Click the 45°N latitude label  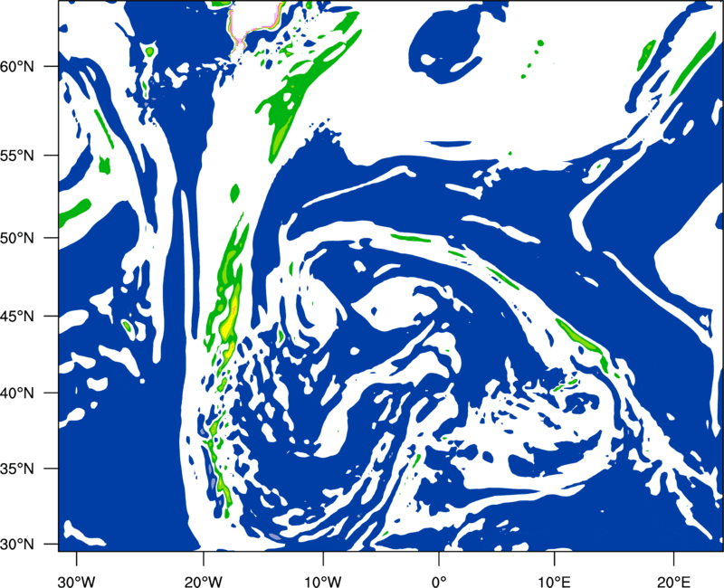pyautogui.click(x=17, y=317)
